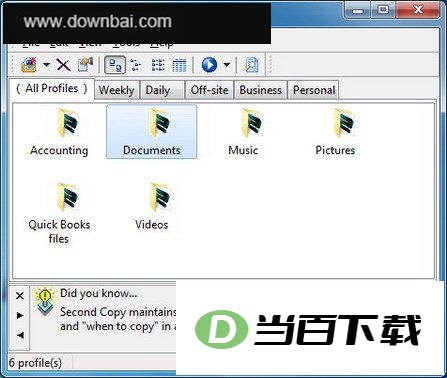Open the Business tab
This screenshot has height=378, width=447.
261,90
